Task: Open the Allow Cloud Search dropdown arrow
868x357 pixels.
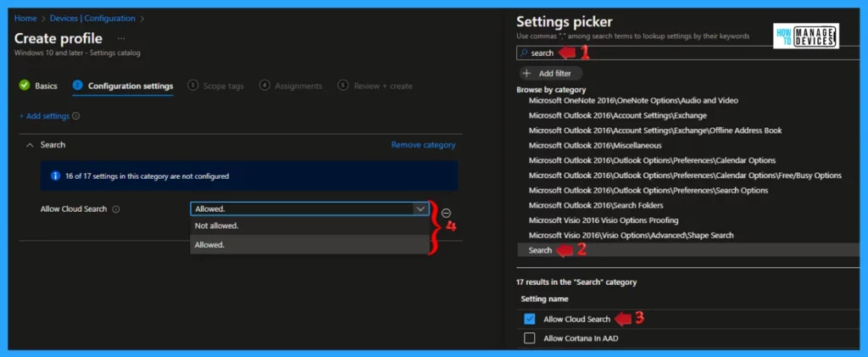Action: [x=420, y=209]
